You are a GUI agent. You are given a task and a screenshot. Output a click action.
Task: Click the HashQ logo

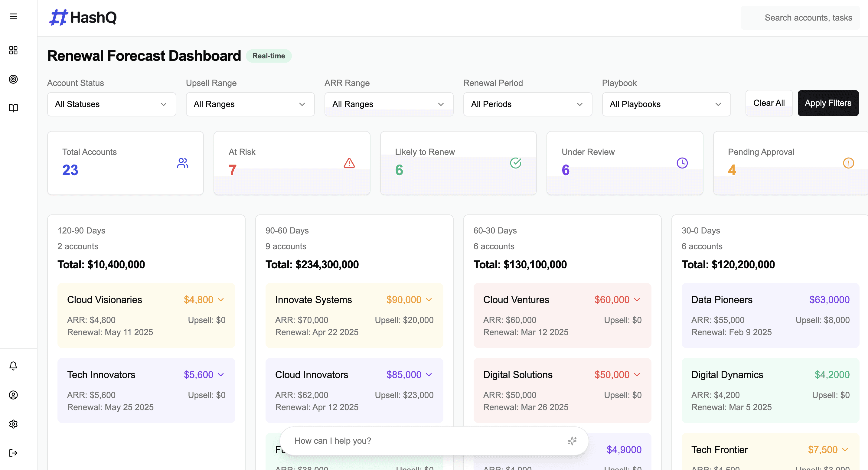pos(83,17)
